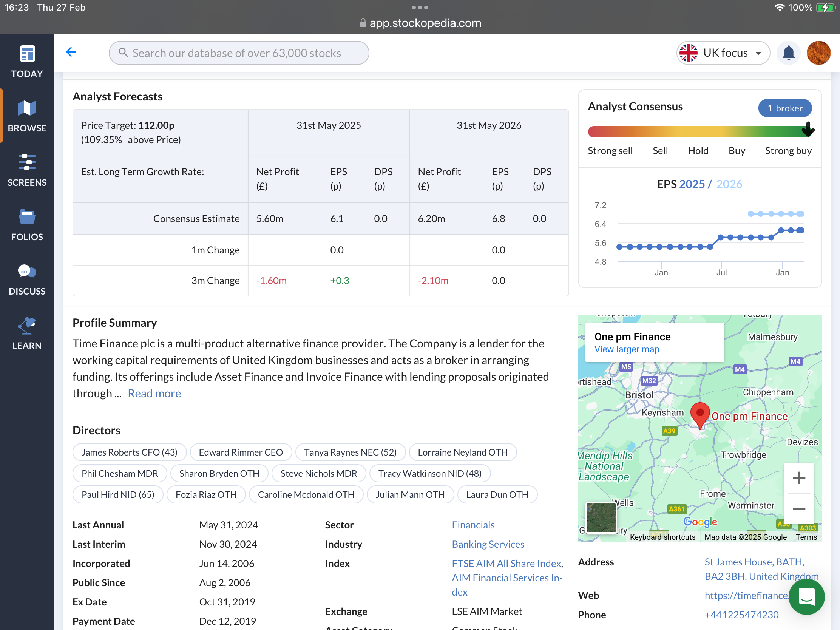Image resolution: width=840 pixels, height=630 pixels.
Task: Select director Caroline Mcdonald OTH
Action: point(306,495)
